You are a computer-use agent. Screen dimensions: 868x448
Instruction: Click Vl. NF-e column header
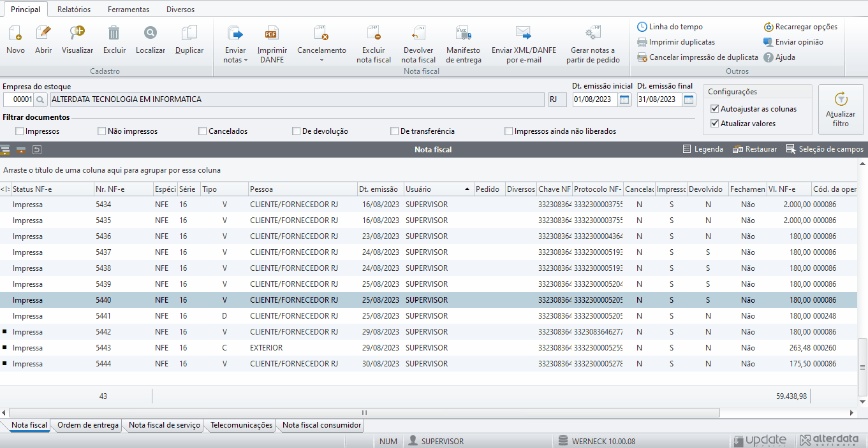pyautogui.click(x=788, y=189)
